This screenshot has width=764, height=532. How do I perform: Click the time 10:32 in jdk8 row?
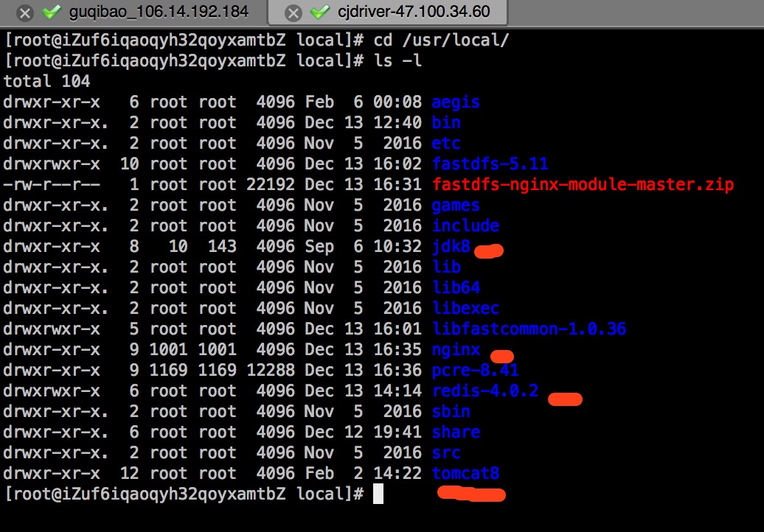[397, 246]
